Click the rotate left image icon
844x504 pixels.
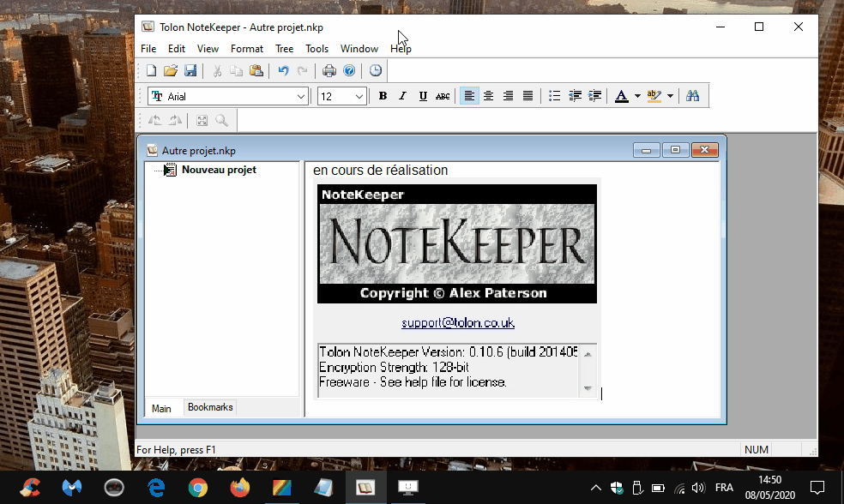point(155,121)
